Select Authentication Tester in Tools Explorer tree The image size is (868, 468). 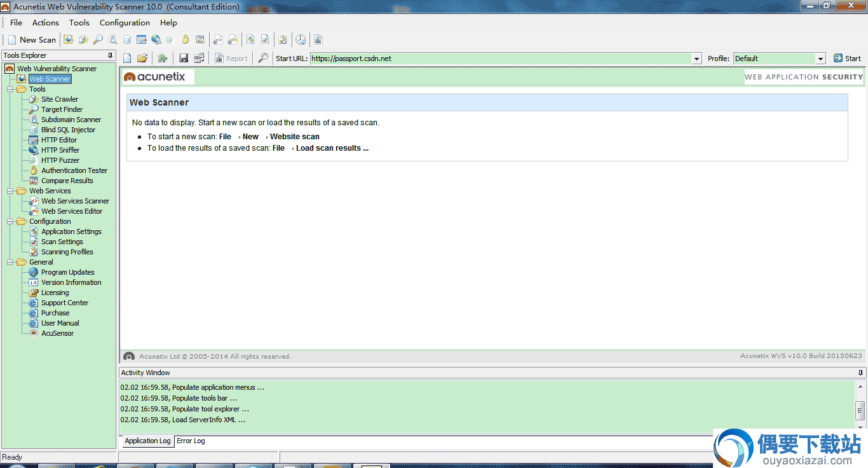tap(74, 170)
